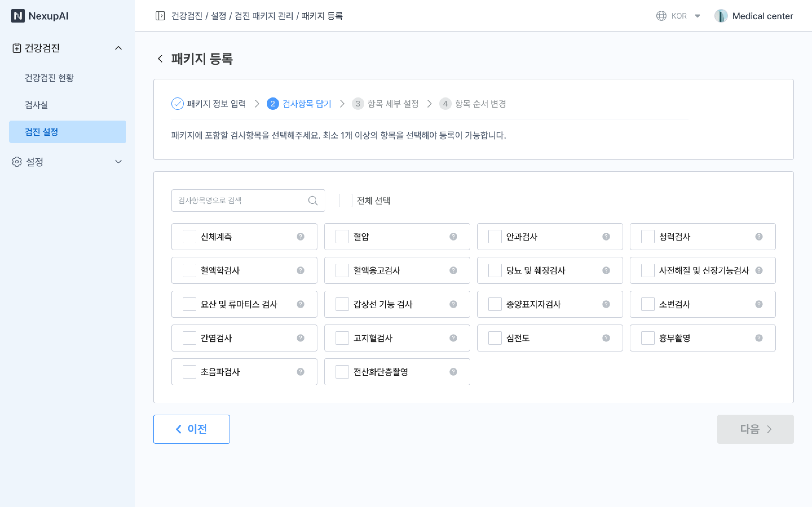Check the 혈압 checkbox
The width and height of the screenshot is (812, 507).
point(342,237)
